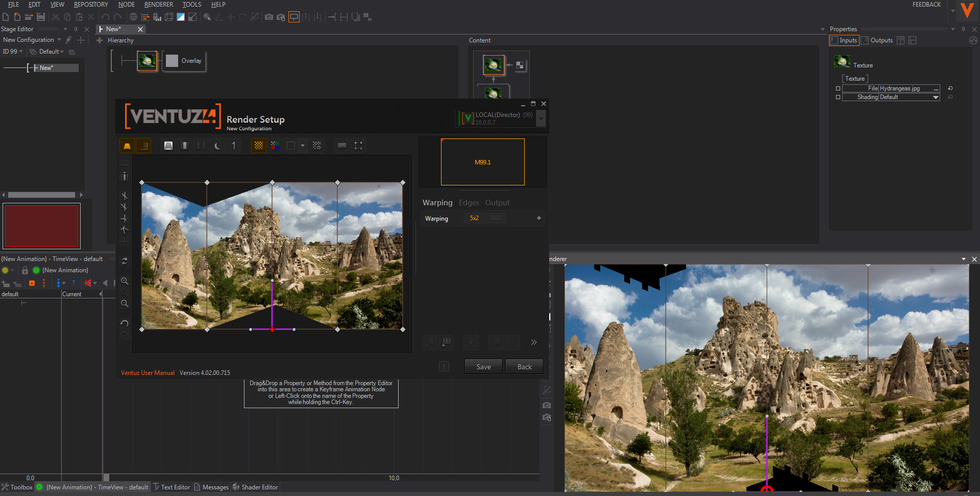Screen dimensions: 980x496
Task: Expand the New Configuration dropdown in Stage Editor
Action: tap(59, 40)
